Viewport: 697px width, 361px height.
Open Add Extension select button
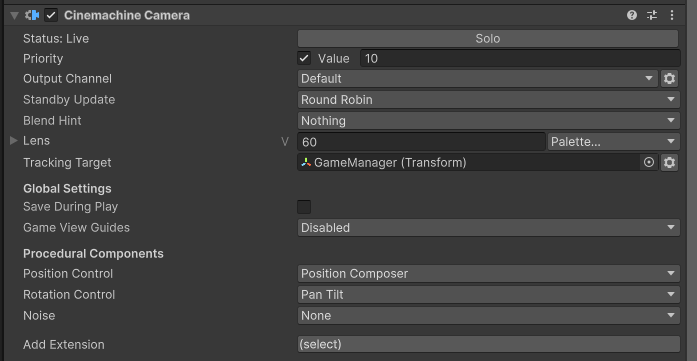point(489,345)
